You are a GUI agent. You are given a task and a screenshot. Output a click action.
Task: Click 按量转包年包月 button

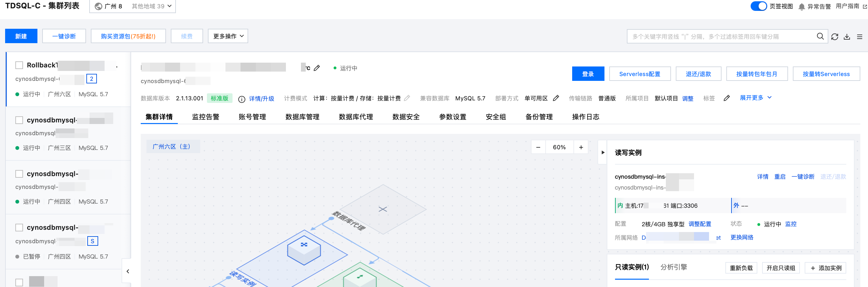click(757, 74)
